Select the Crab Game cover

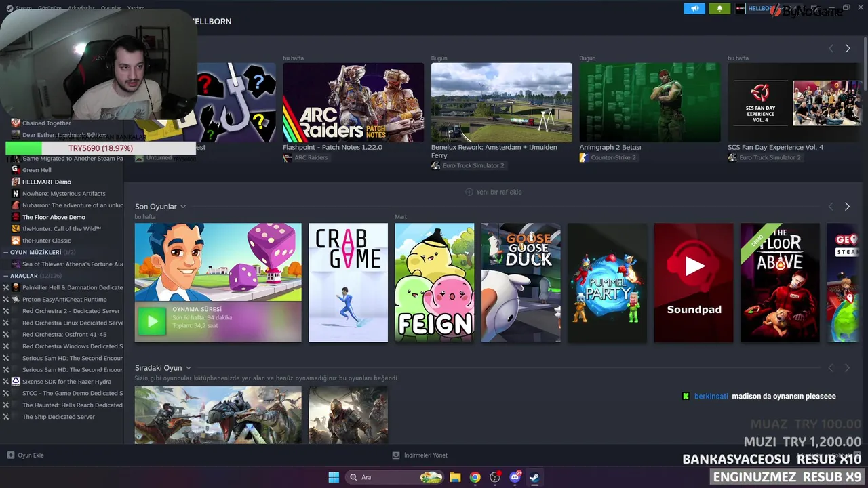coord(348,283)
